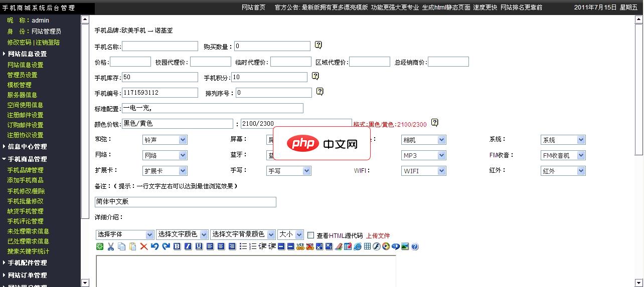Click the eraser clear-format icon

click(339, 246)
